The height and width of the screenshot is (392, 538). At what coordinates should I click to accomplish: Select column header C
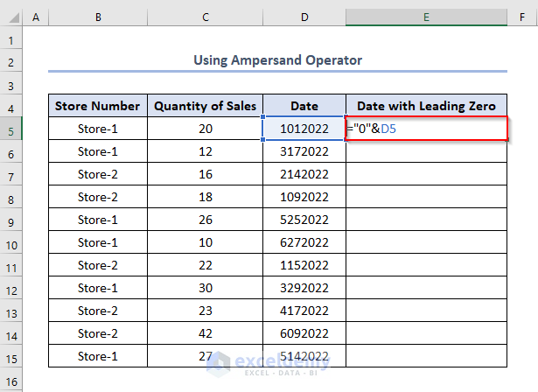(205, 17)
